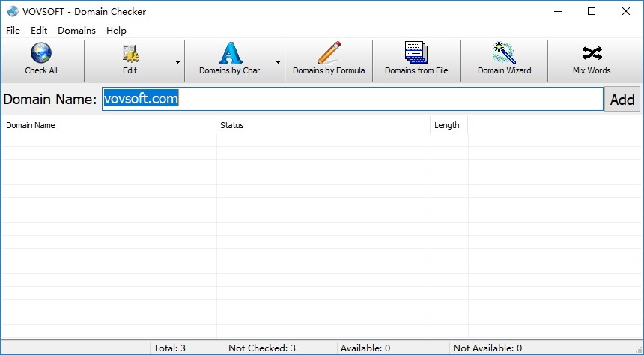Expand the Edit button dropdown arrow
The image size is (644, 355).
click(177, 62)
